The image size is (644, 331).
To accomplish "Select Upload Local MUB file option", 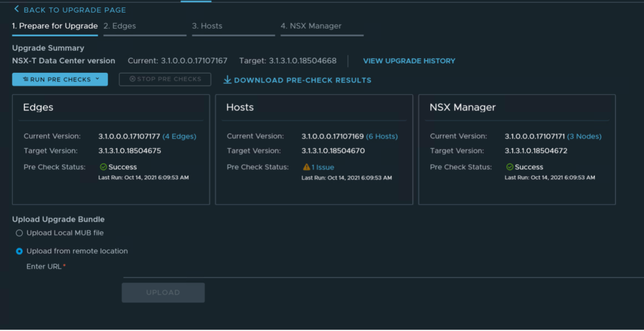I will 19,233.
